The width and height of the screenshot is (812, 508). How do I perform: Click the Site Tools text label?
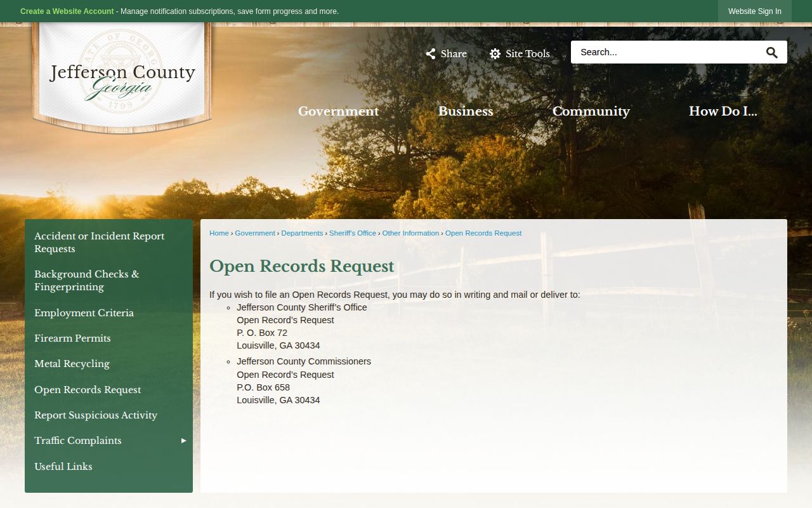click(x=528, y=54)
